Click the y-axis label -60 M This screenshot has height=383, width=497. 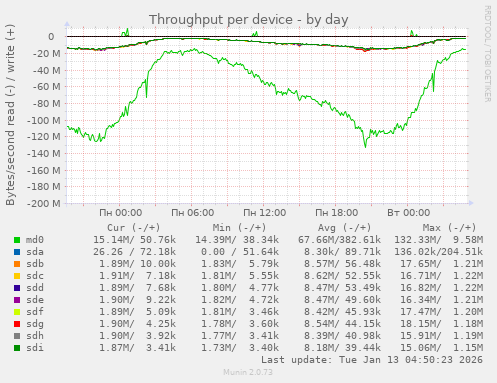[46, 87]
